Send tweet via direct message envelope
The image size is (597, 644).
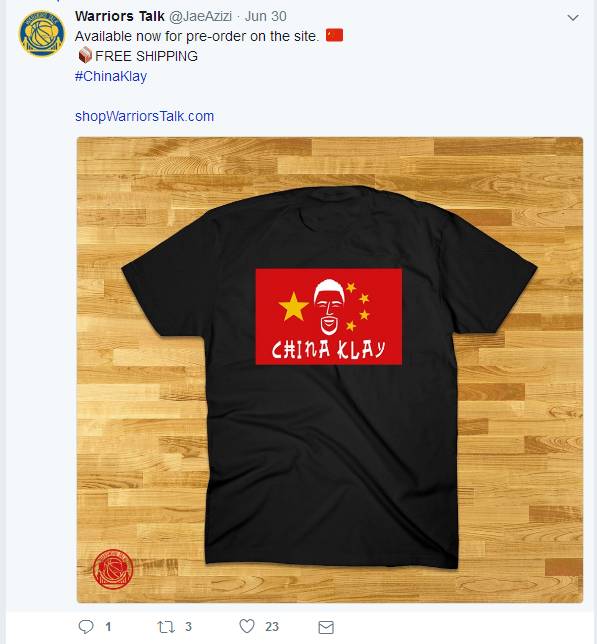click(326, 627)
